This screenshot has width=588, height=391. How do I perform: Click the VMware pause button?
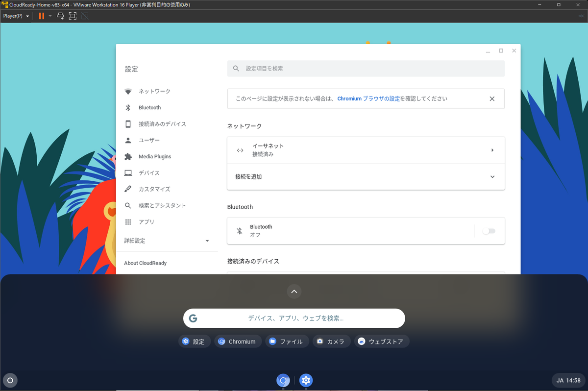coord(42,16)
